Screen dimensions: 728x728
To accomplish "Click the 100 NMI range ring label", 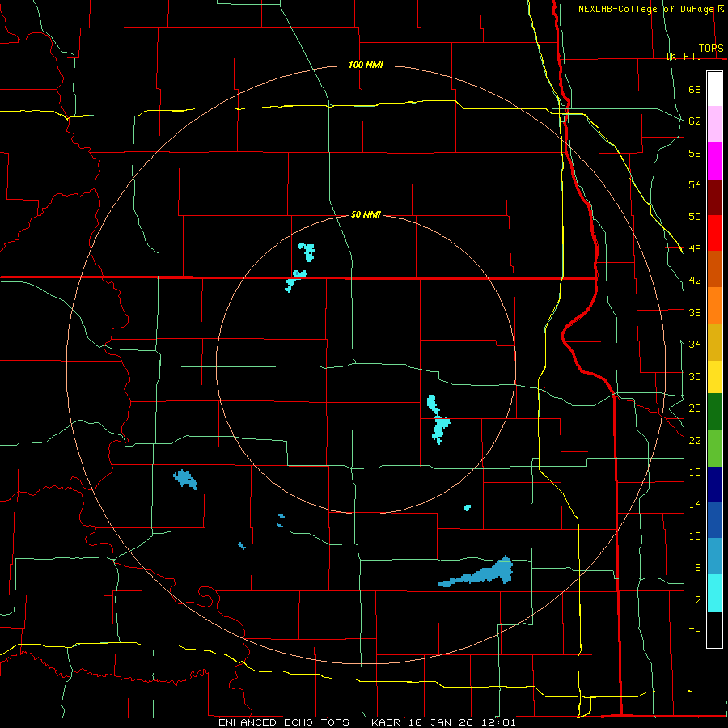I will [x=366, y=65].
